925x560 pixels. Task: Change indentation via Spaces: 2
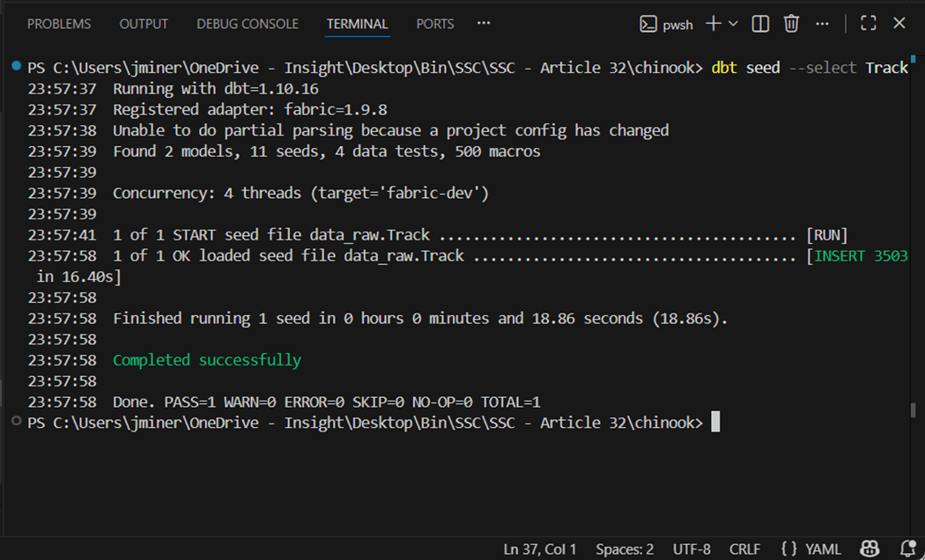click(625, 549)
